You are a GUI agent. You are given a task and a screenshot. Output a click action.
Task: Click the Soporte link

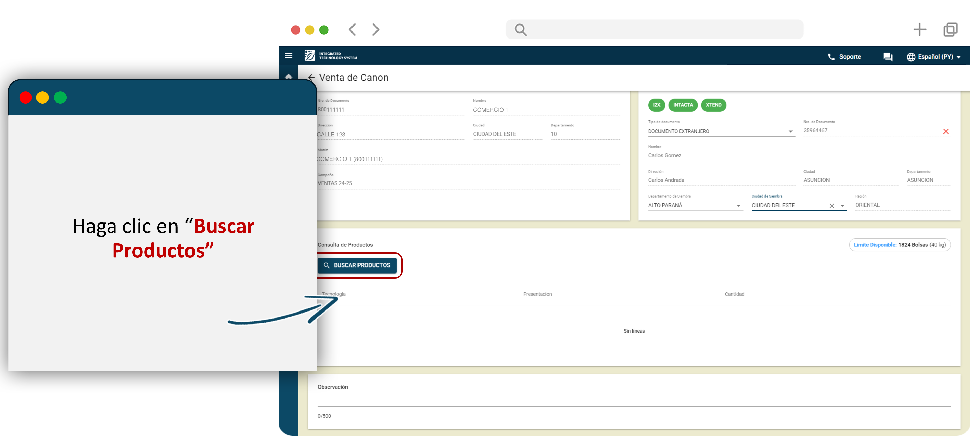[850, 57]
